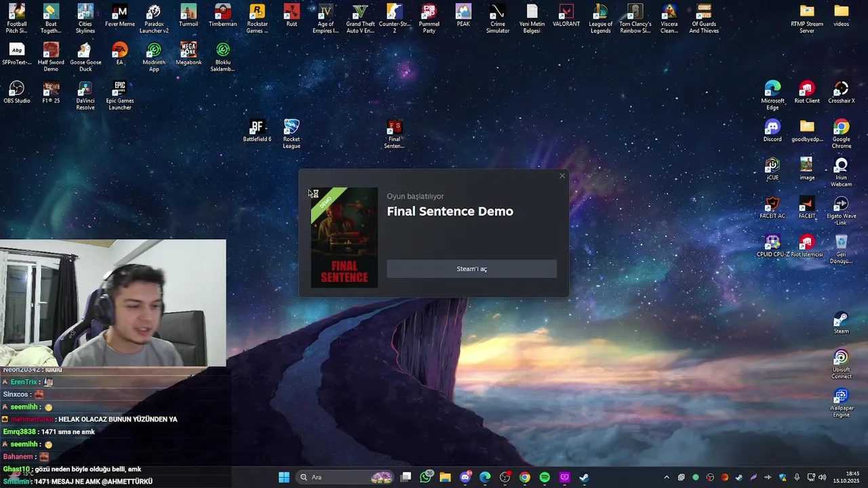868x488 pixels.
Task: Open File Explorer from the taskbar
Action: (x=446, y=477)
